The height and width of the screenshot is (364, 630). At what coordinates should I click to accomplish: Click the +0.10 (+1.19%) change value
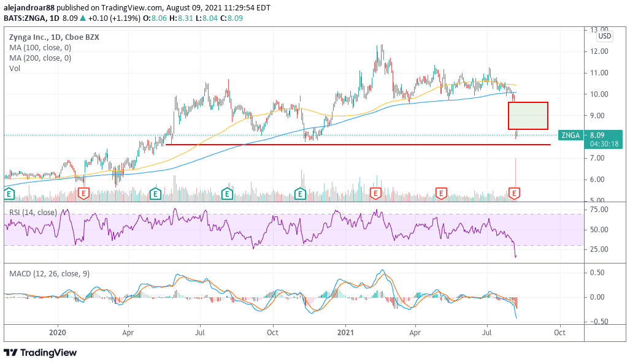(115, 18)
